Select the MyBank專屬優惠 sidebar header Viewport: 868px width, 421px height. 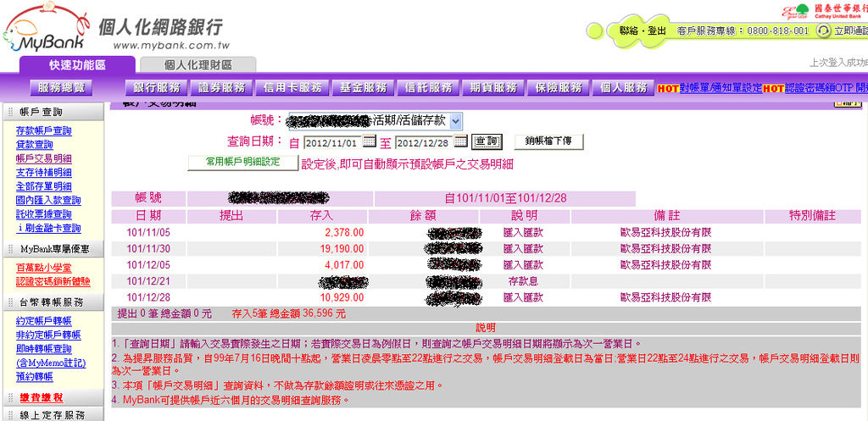52,249
